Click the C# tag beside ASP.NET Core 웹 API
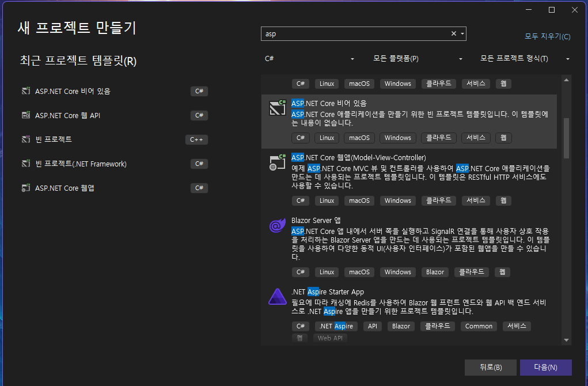 (x=199, y=115)
